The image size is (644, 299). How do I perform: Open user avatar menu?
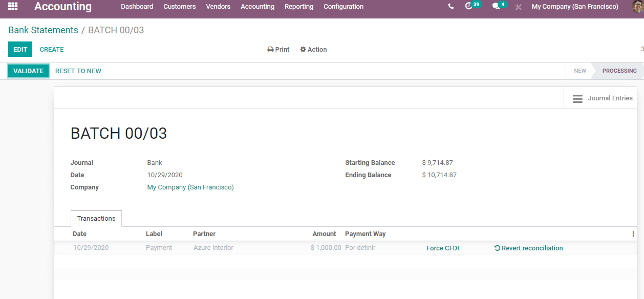click(638, 7)
